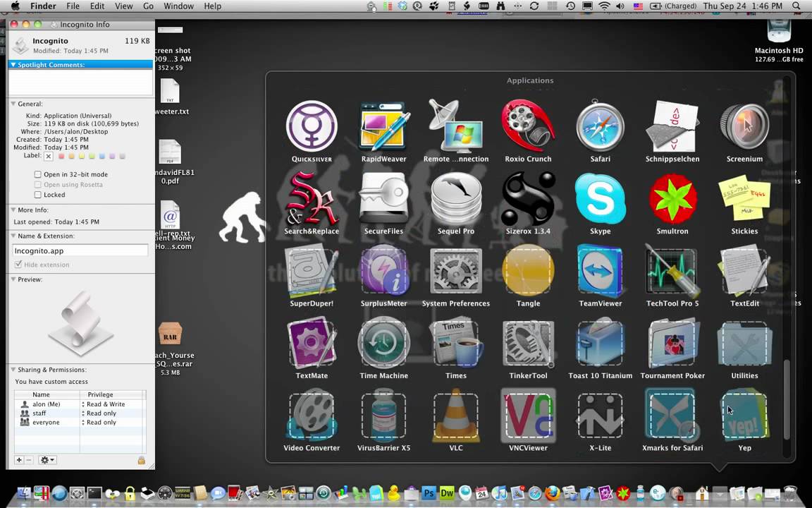
Task: Open Remote Desktop Connection app icon
Action: [456, 126]
